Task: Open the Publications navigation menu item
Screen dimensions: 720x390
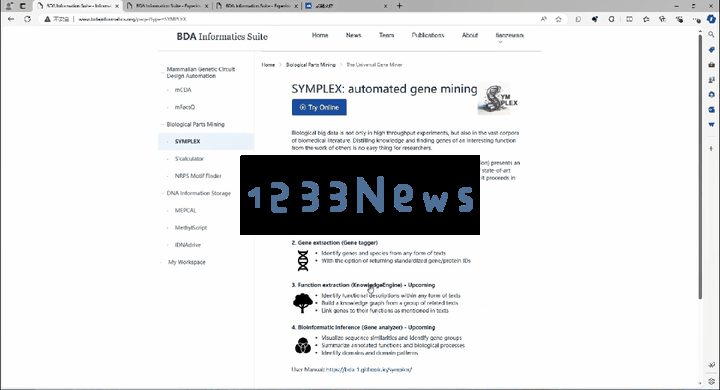Action: pos(428,35)
